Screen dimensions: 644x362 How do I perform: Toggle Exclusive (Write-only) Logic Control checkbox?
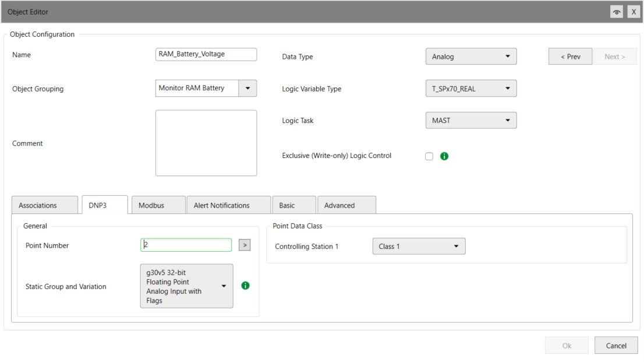429,156
